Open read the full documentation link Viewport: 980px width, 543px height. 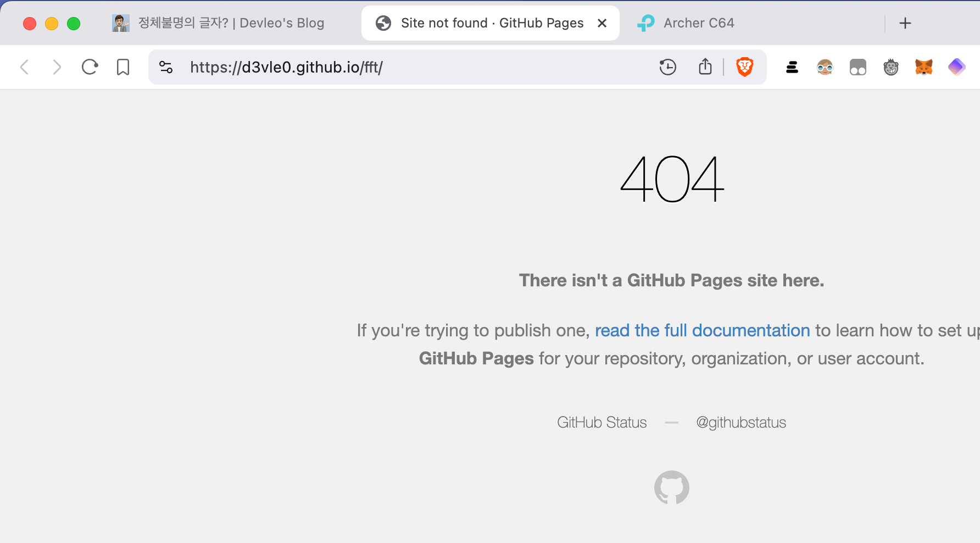pyautogui.click(x=702, y=330)
